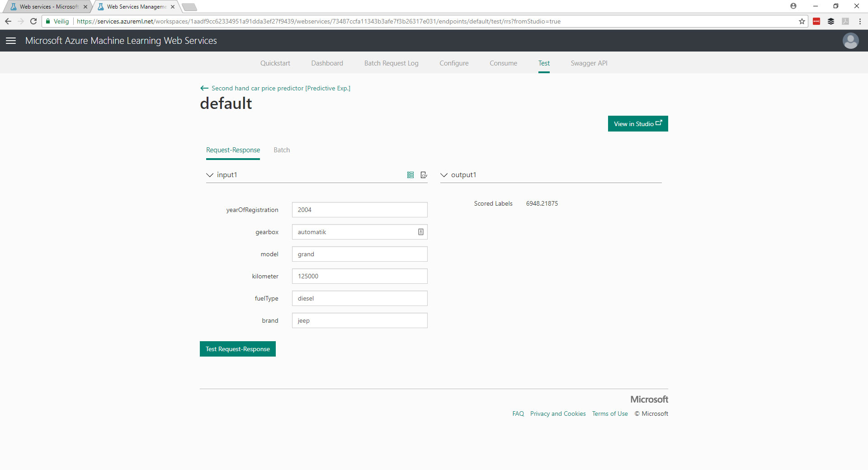The image size is (868, 470).
Task: Click the Microsoft Azure Machine Learning title
Action: pyautogui.click(x=121, y=41)
